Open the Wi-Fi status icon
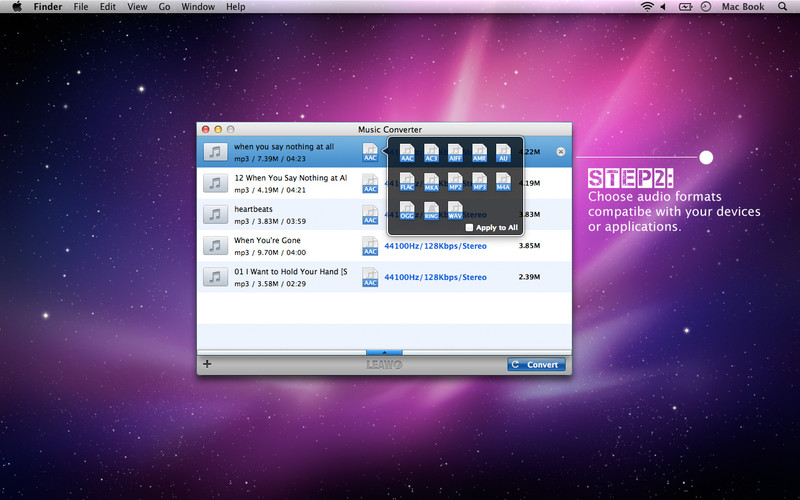800x500 pixels. 647,7
